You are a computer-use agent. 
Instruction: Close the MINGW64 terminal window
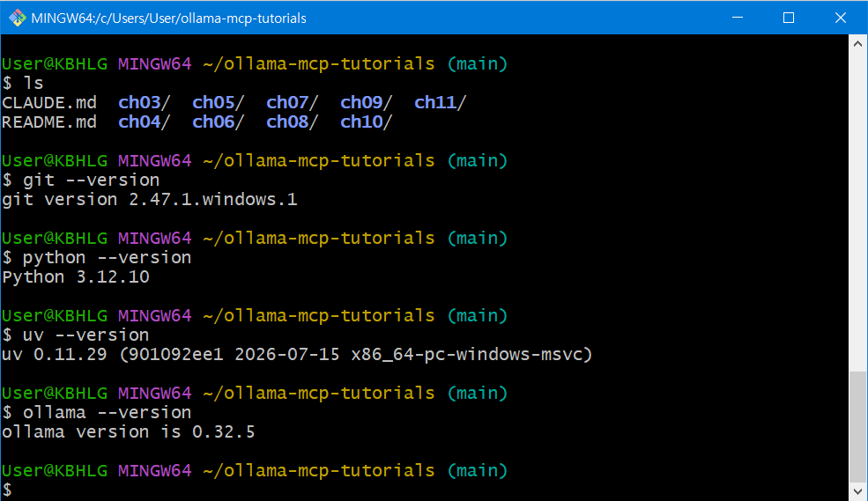[841, 18]
